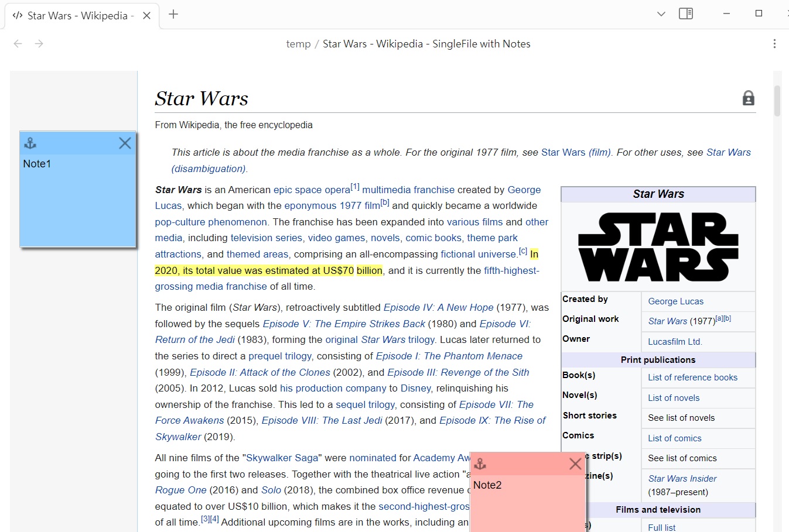Click the nominated link
Viewport: 789px width, 532px height.
[x=373, y=458]
